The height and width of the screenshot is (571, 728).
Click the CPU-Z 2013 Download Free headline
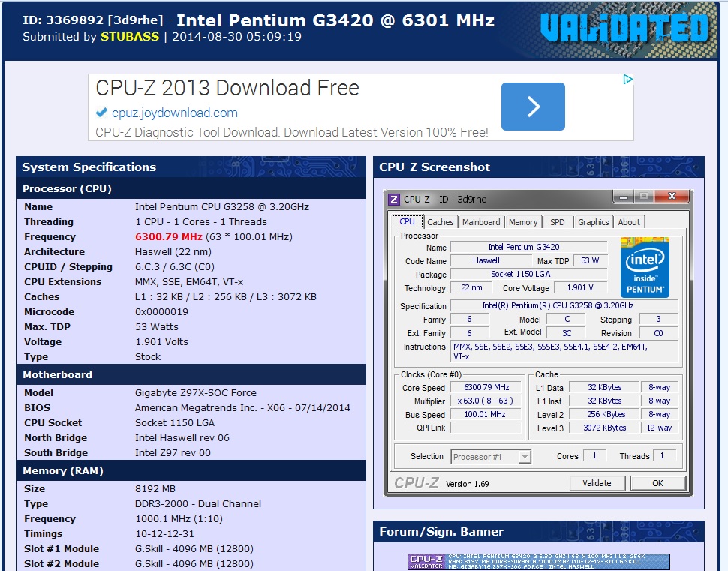pos(227,88)
